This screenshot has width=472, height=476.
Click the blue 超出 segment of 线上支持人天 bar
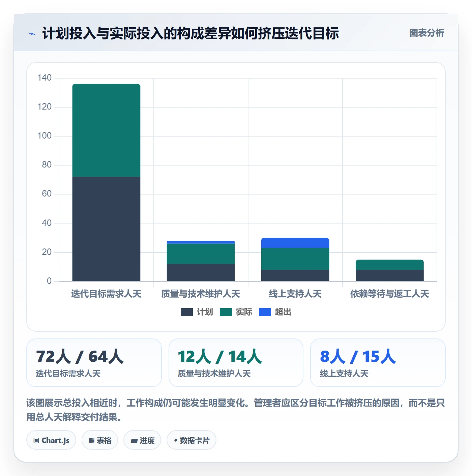coord(295,243)
